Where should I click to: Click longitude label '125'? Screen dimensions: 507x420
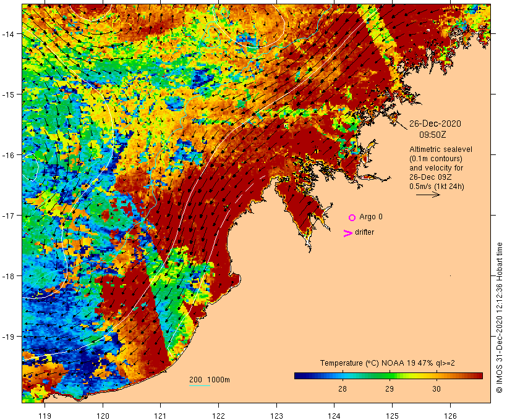tap(392, 416)
